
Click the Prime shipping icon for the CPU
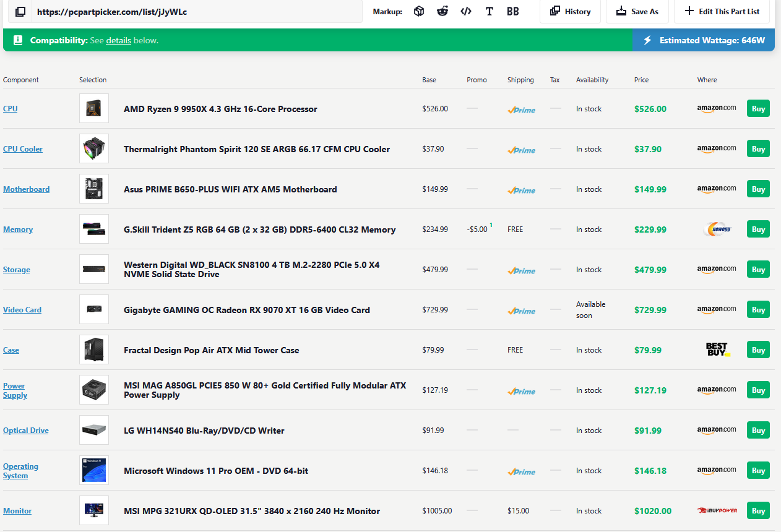pos(521,109)
